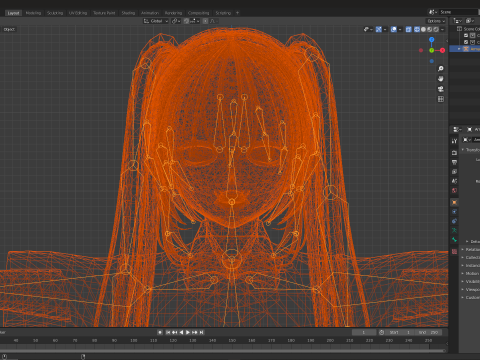
Task: Open object type visibility dropdown
Action: (x=368, y=29)
